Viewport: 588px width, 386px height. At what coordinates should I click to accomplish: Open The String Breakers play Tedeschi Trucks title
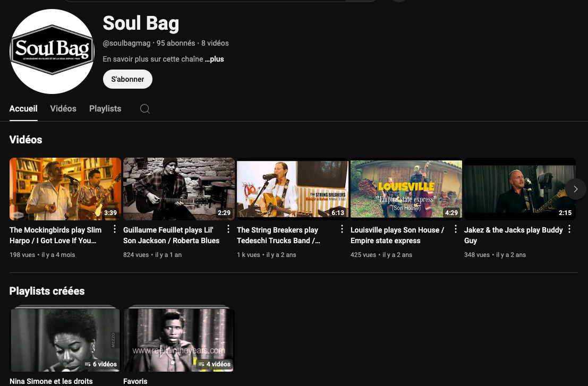pyautogui.click(x=279, y=235)
